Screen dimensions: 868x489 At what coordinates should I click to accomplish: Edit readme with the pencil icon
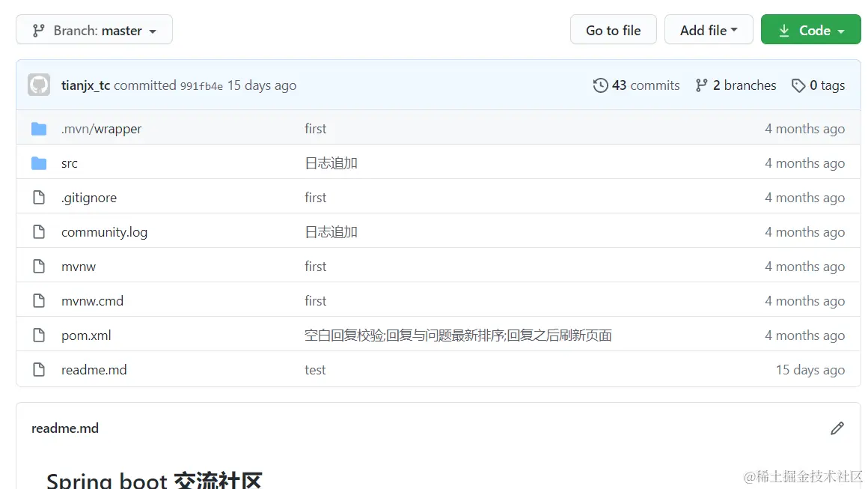coord(837,428)
